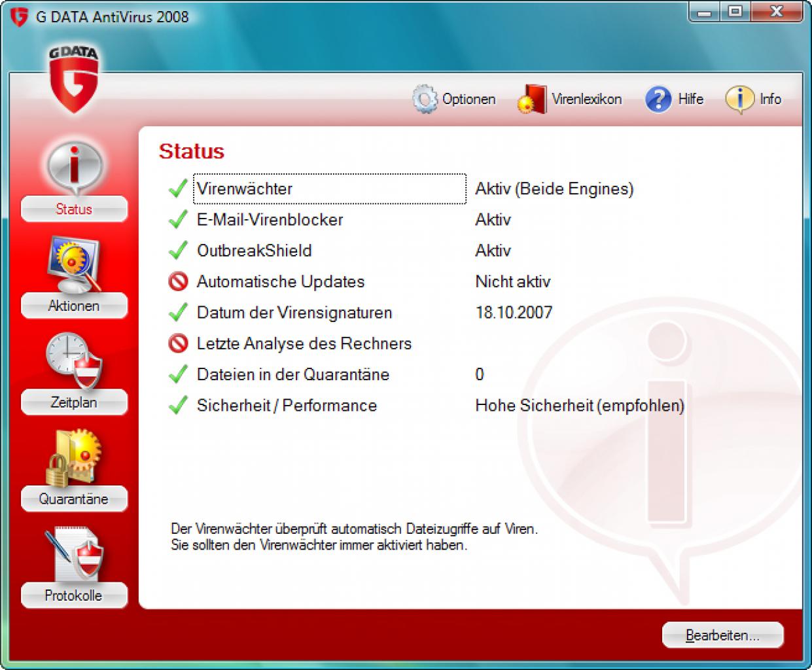Image resolution: width=812 pixels, height=670 pixels.
Task: Click green checkmark beside OutbreakShield
Action: tap(178, 250)
